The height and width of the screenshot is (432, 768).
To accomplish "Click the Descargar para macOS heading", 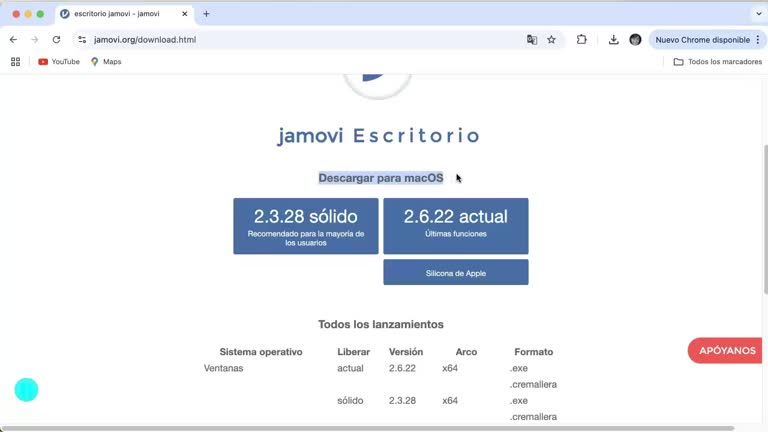I will click(381, 178).
